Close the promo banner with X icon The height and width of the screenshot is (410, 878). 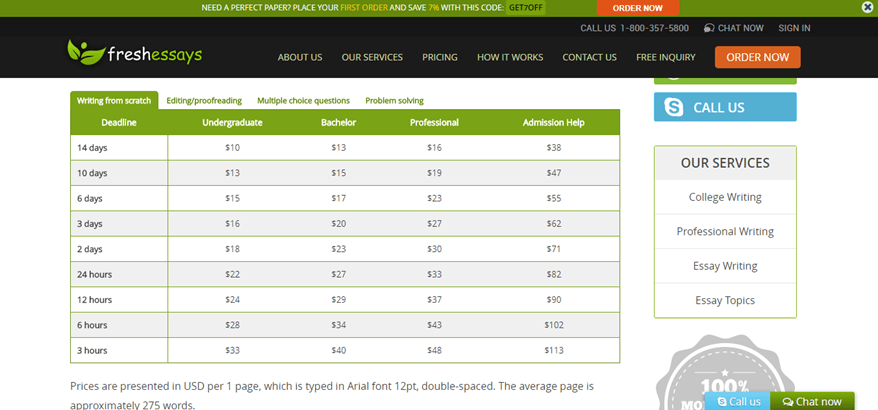pos(867,8)
